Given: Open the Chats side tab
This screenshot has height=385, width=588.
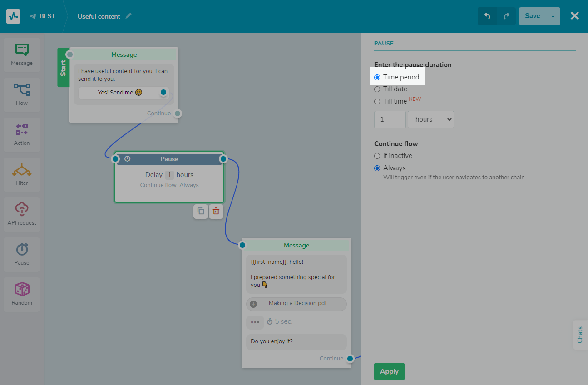Looking at the screenshot, I should point(580,335).
